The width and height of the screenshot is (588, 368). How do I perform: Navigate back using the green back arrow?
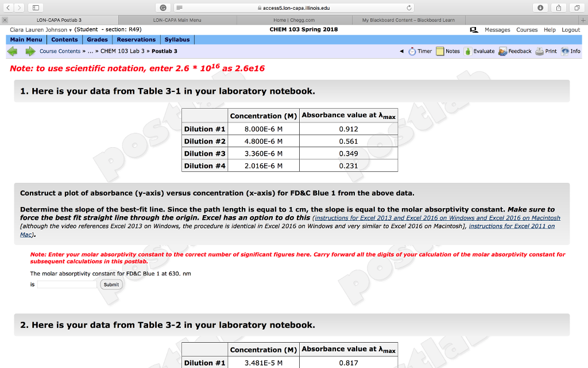coord(11,51)
